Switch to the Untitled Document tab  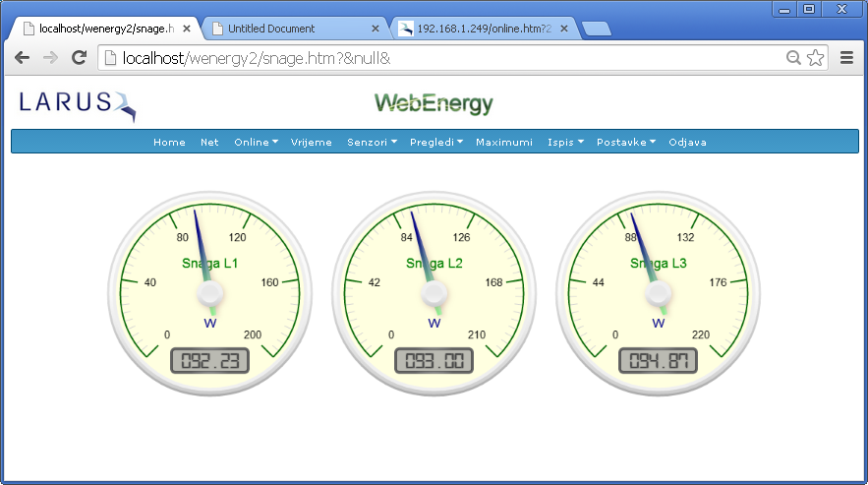click(285, 29)
